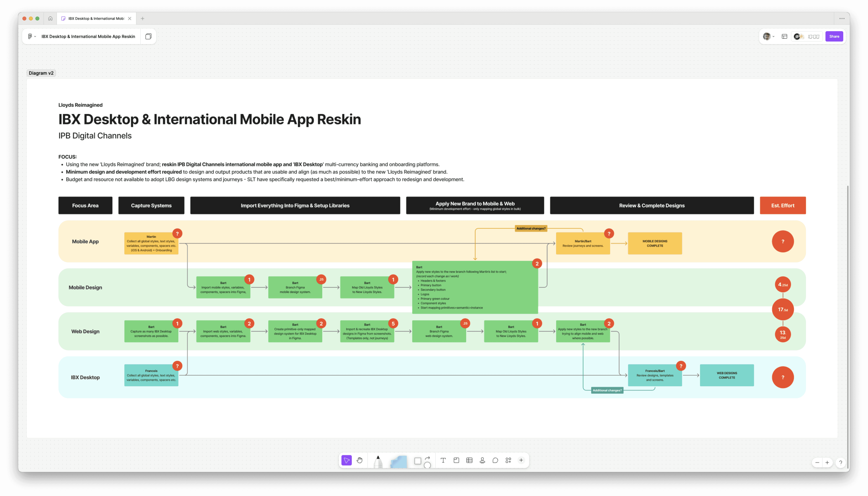Select the hand pan tool

click(x=360, y=460)
